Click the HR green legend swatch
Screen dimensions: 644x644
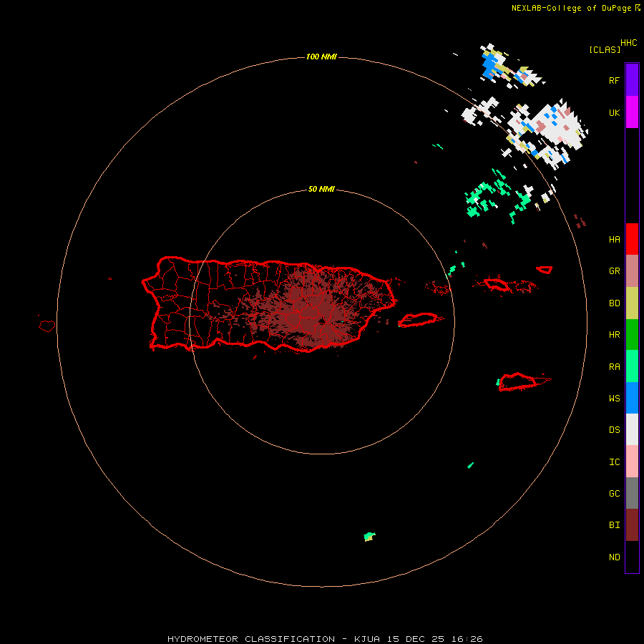tap(632, 334)
